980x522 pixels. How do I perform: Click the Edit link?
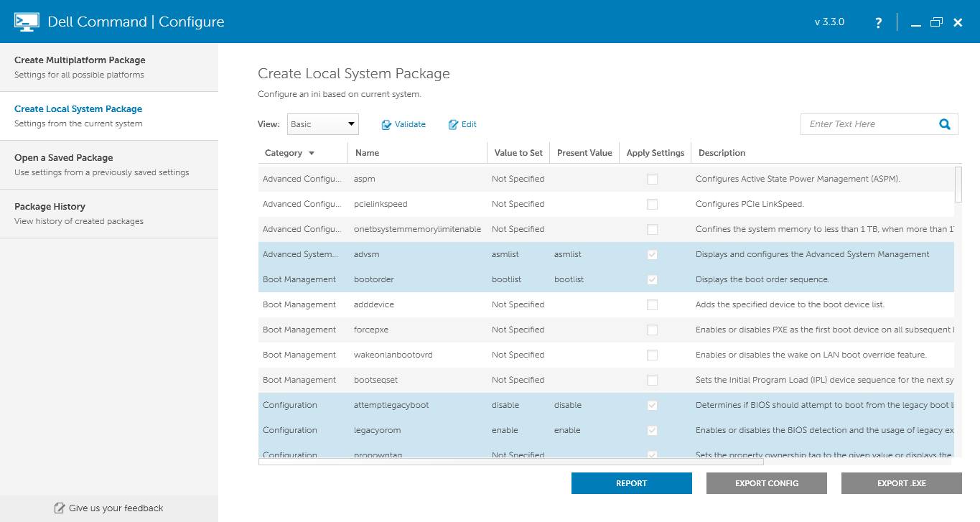tap(469, 124)
